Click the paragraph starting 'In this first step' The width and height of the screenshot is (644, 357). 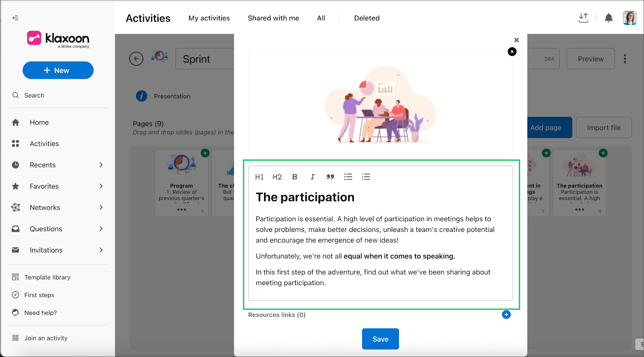click(x=373, y=278)
